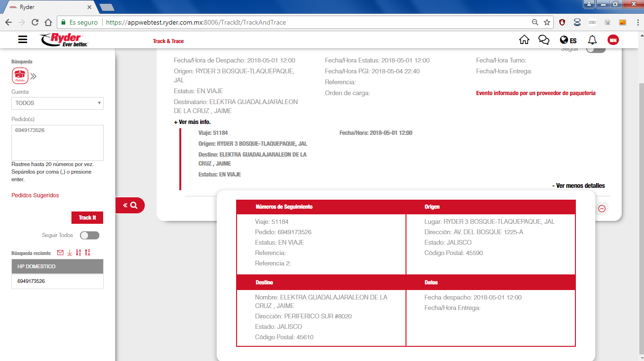Open the Cuenta dropdown showing TODOS
Viewport: 644px width, 361px height.
(x=57, y=103)
